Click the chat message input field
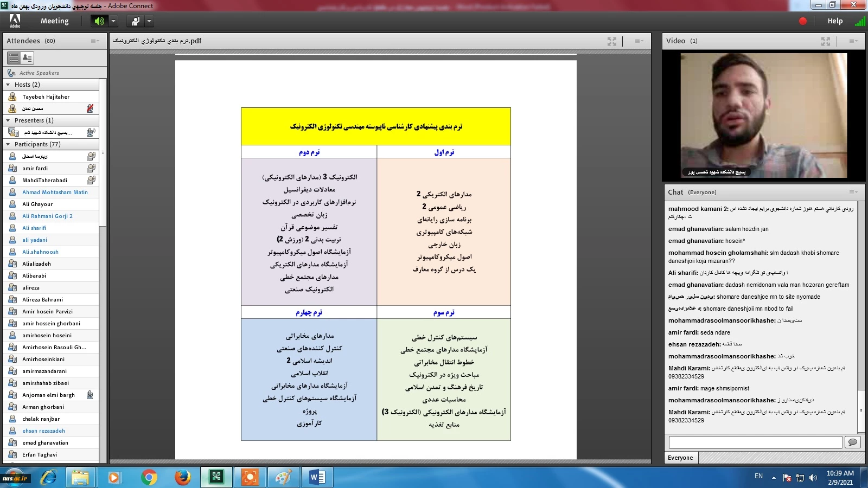This screenshot has width=868, height=488. click(755, 442)
